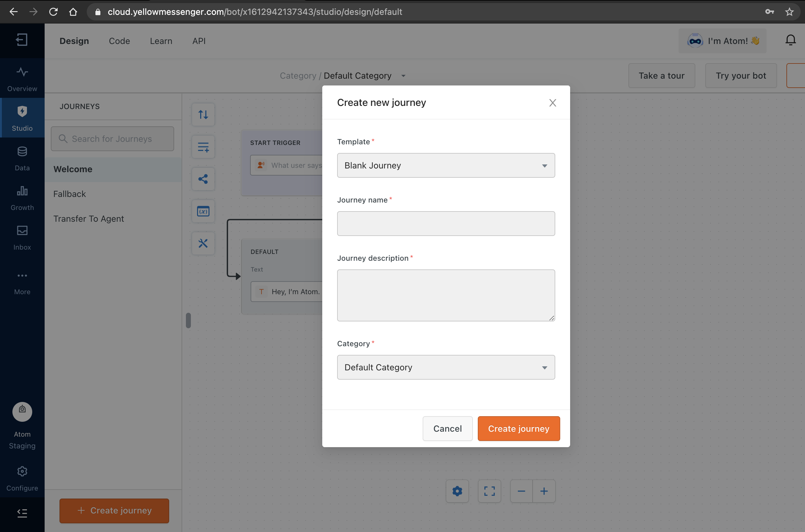Screen dimensions: 805x532
Task: Zoom out the canvas with minus button
Action: [x=521, y=491]
